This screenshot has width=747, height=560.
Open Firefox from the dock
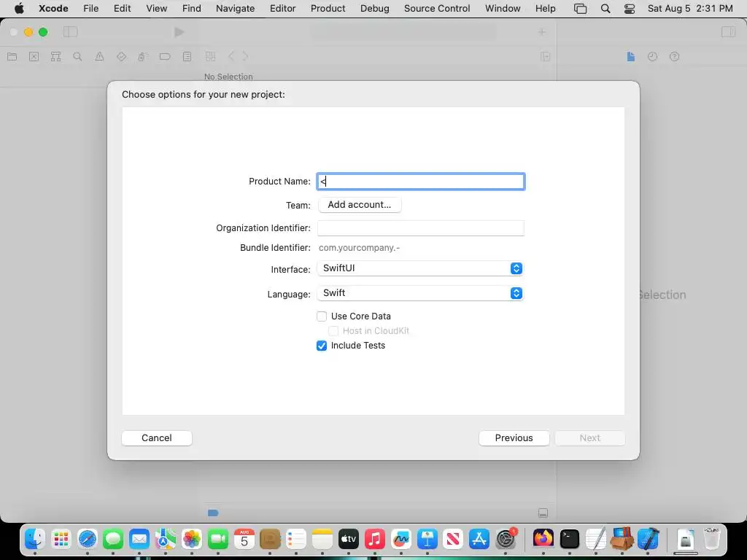(x=543, y=539)
